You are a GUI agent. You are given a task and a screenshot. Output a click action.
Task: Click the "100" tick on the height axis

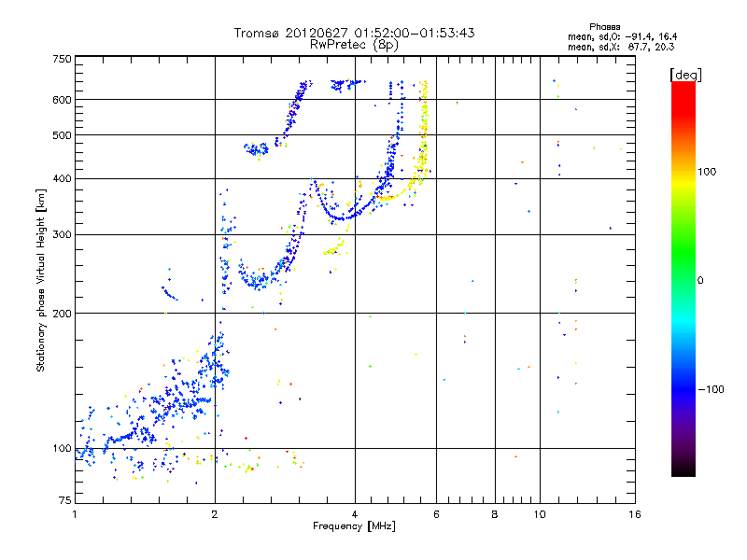tap(62, 449)
